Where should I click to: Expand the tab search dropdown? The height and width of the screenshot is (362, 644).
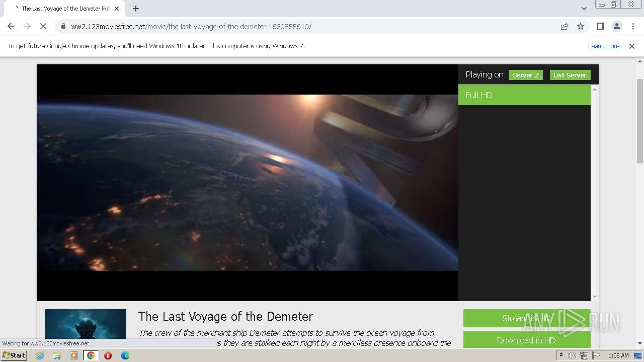click(x=584, y=9)
